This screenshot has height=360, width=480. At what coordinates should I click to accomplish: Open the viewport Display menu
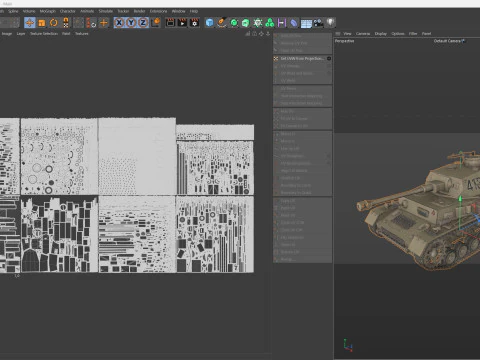(381, 34)
